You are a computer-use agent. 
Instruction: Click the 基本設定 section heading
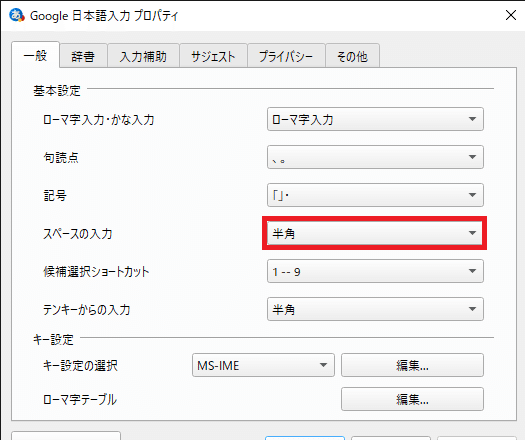[57, 90]
